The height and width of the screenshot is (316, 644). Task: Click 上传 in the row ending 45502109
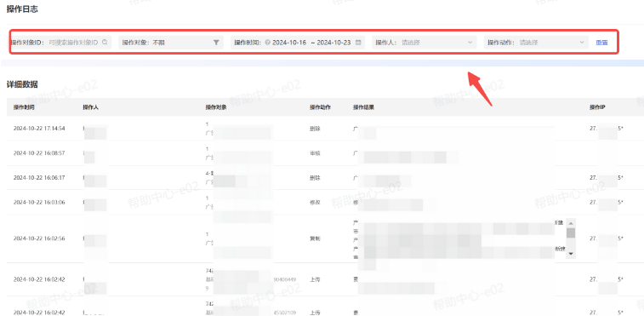click(x=315, y=312)
